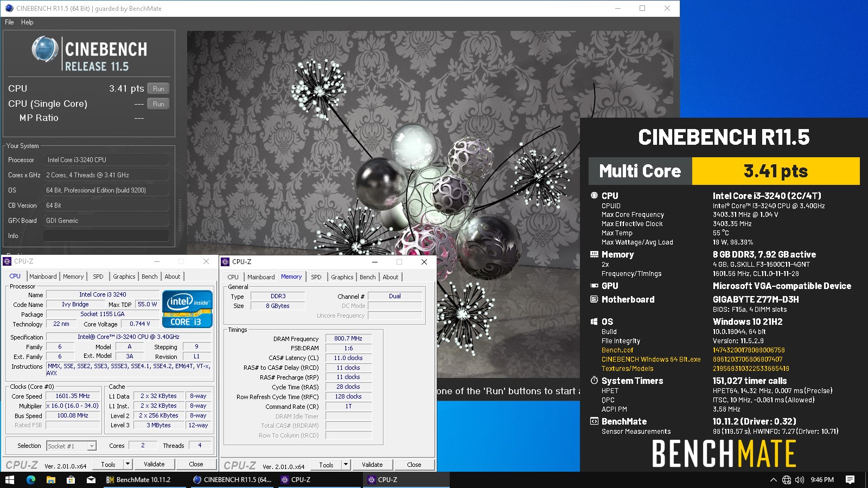
Task: Open SPD tab in right CPU-Z window
Action: [x=316, y=277]
